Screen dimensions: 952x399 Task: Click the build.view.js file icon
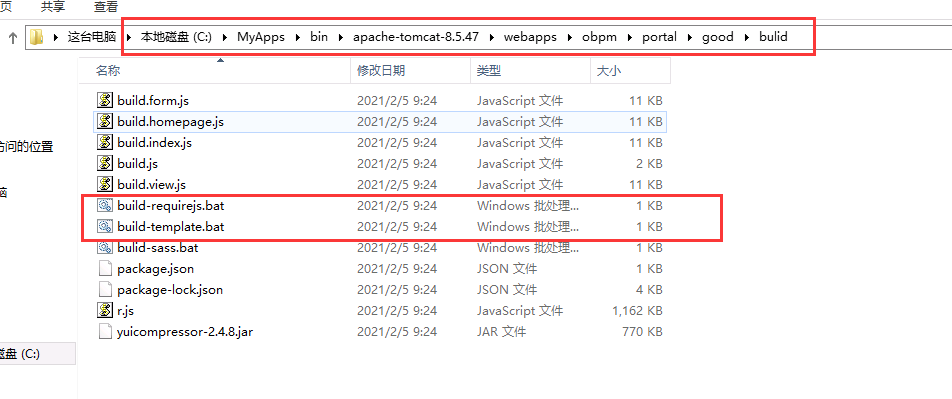(106, 184)
